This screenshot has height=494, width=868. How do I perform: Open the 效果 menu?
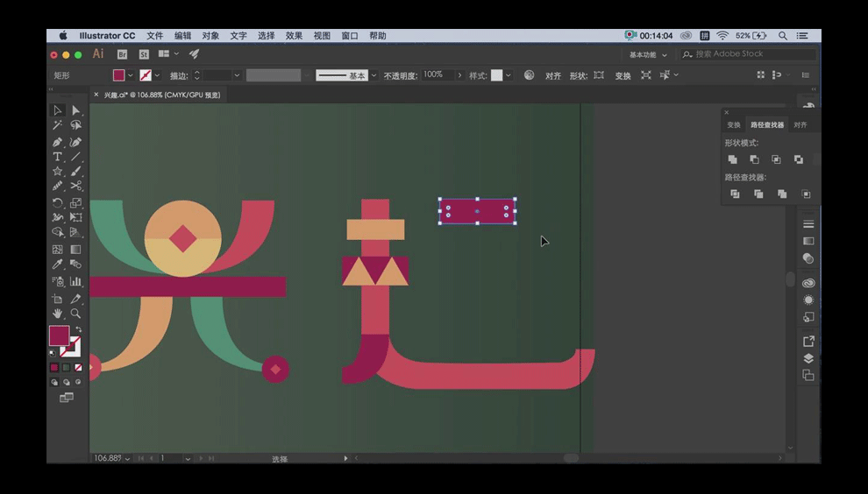(294, 36)
